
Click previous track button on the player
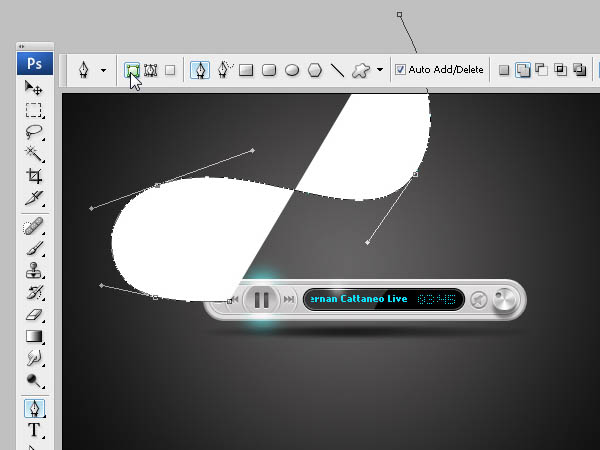pos(235,299)
